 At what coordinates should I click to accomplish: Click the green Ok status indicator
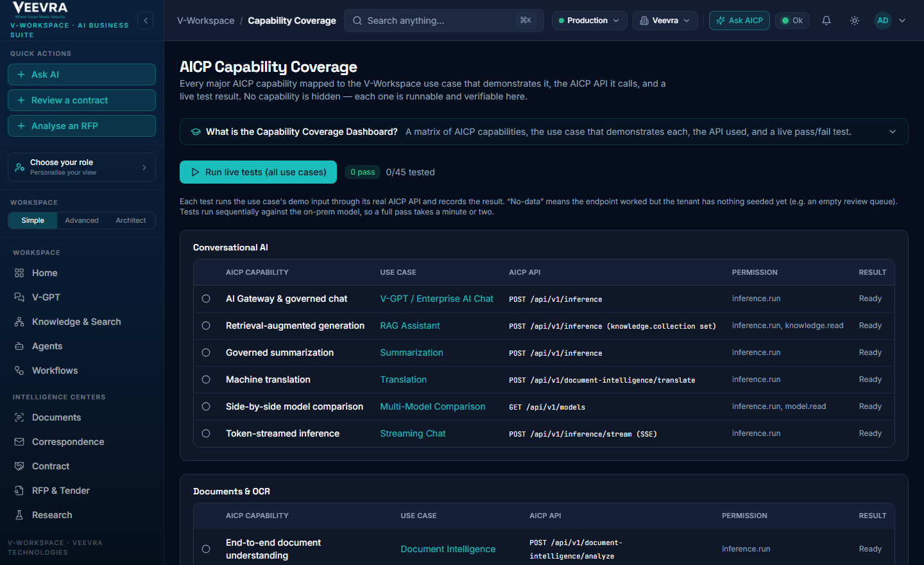coord(792,21)
